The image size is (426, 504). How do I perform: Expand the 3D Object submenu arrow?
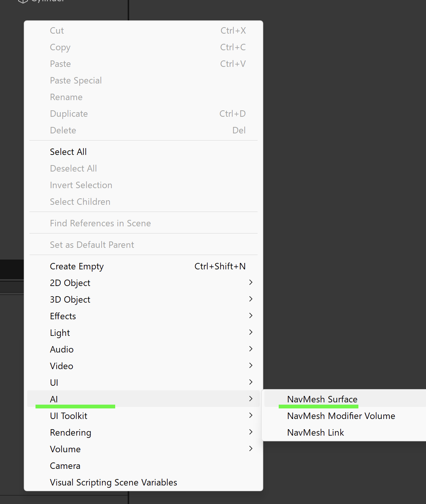(251, 299)
